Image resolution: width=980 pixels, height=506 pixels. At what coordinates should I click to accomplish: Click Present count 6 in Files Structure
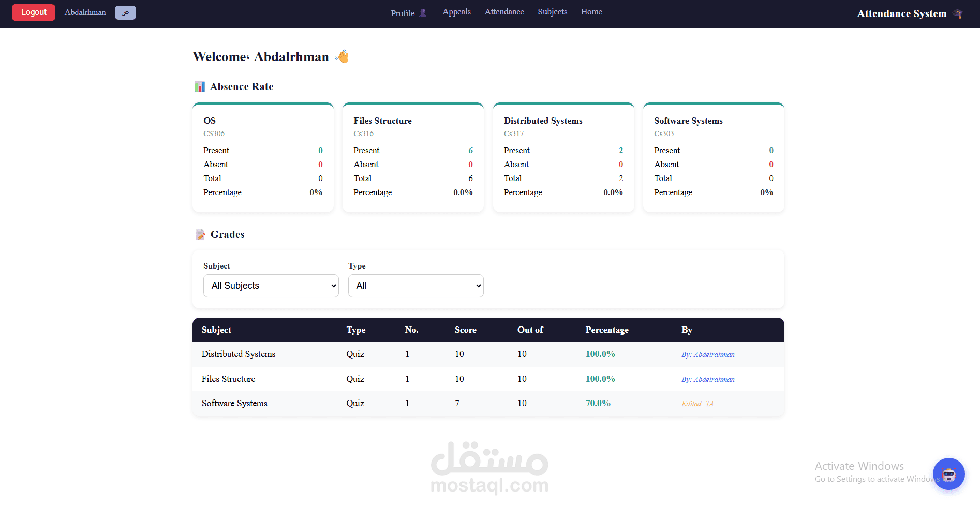(x=470, y=151)
